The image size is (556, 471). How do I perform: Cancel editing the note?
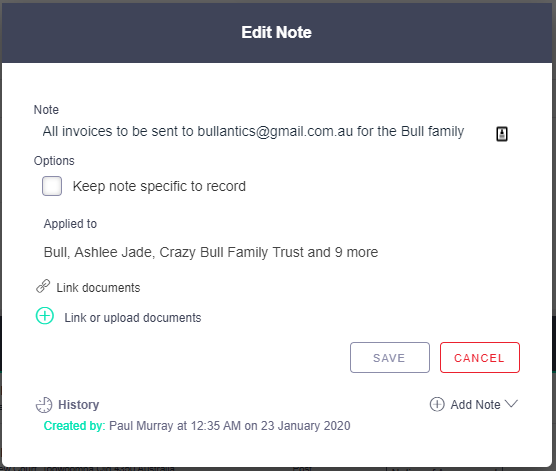click(x=480, y=358)
